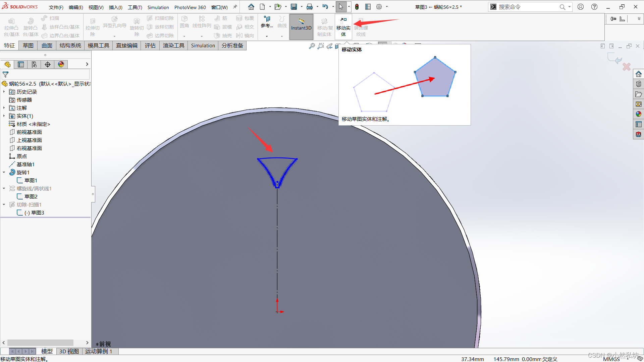The image size is (644, 362).
Task: Open the 文件(F) menu
Action: pos(56,7)
